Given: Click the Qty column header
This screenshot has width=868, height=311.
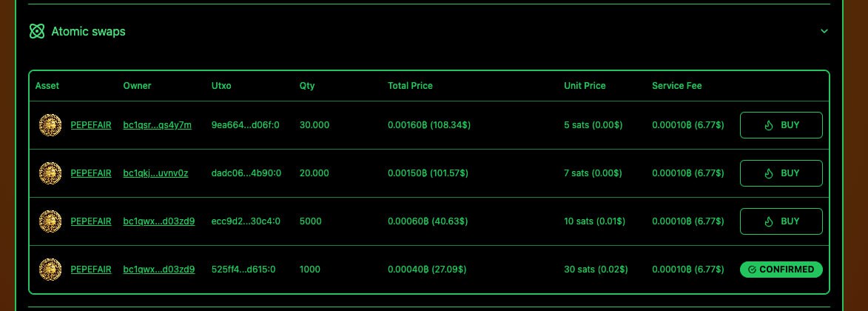Looking at the screenshot, I should click(306, 86).
